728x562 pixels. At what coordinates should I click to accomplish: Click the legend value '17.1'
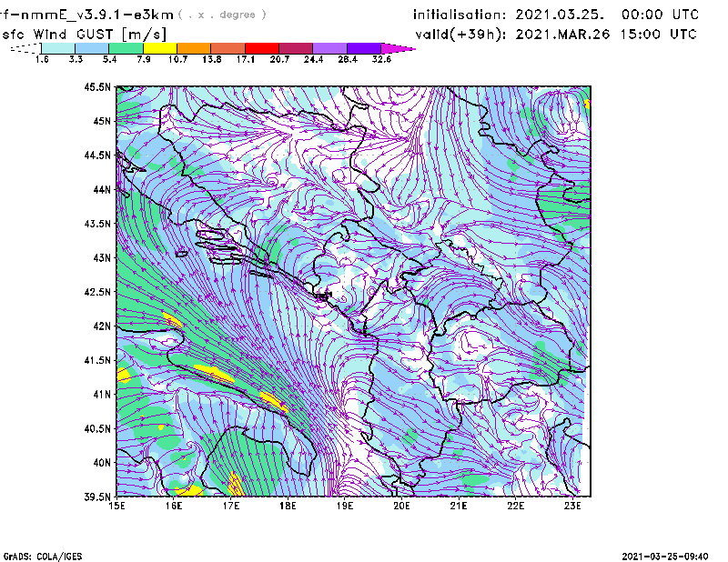[x=246, y=59]
